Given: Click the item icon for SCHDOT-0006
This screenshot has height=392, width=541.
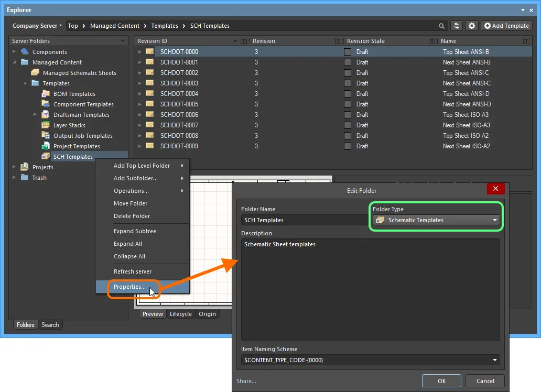Looking at the screenshot, I should 150,114.
